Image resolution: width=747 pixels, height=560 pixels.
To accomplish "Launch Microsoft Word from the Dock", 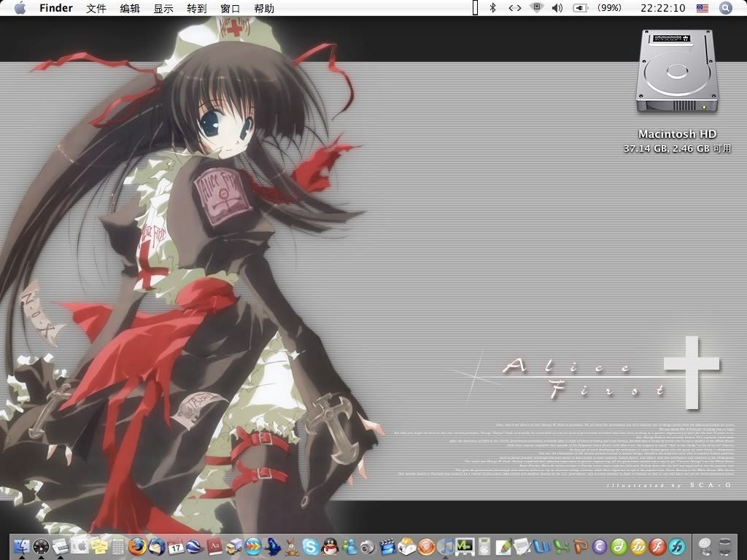I will coord(542,546).
